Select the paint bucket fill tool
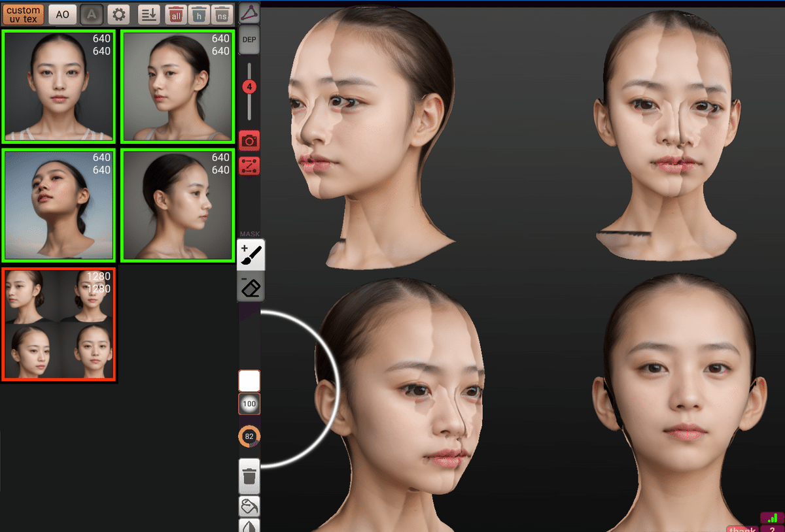 (x=249, y=506)
